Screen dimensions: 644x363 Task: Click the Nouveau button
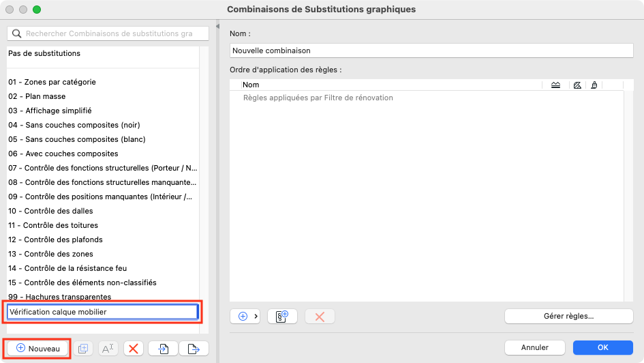point(37,349)
